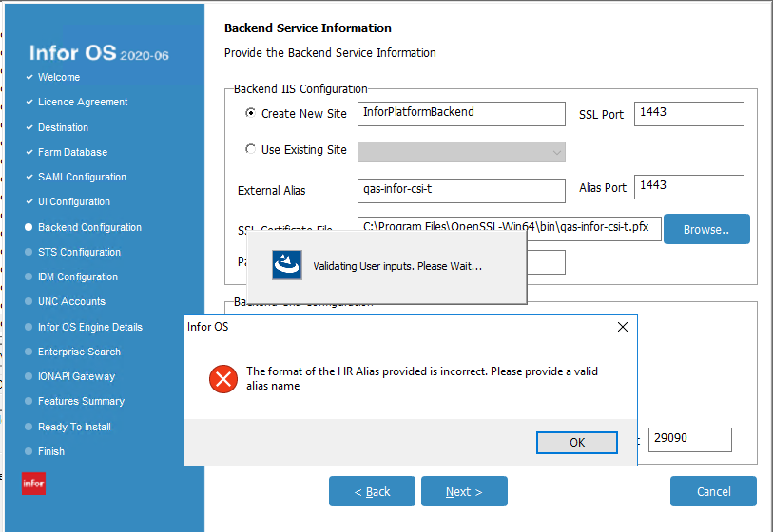Screen dimensions: 773x532
Task: Click the STS Configuration step bullet
Action: (x=29, y=252)
